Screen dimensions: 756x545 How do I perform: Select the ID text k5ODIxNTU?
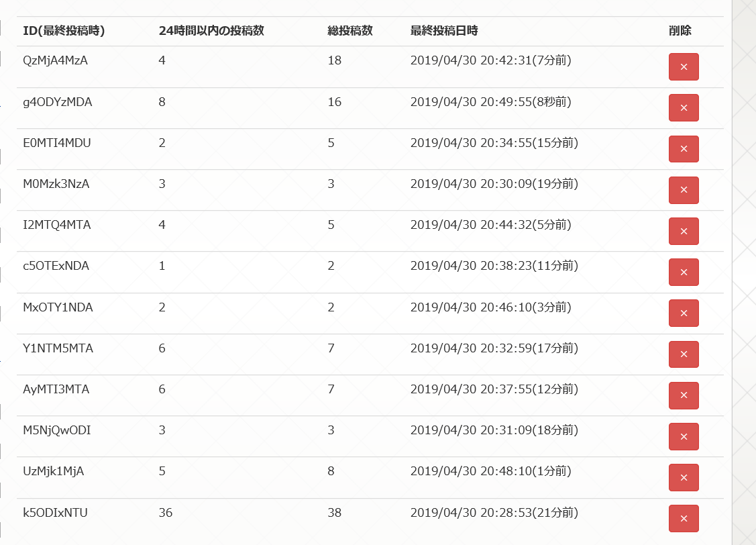55,513
